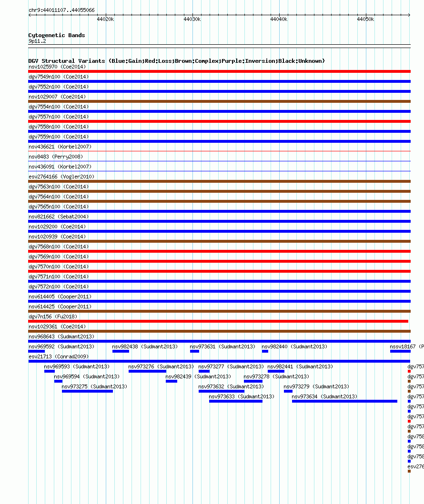
Task: Click the short blue nsv982438 bar
Action: click(x=121, y=351)
